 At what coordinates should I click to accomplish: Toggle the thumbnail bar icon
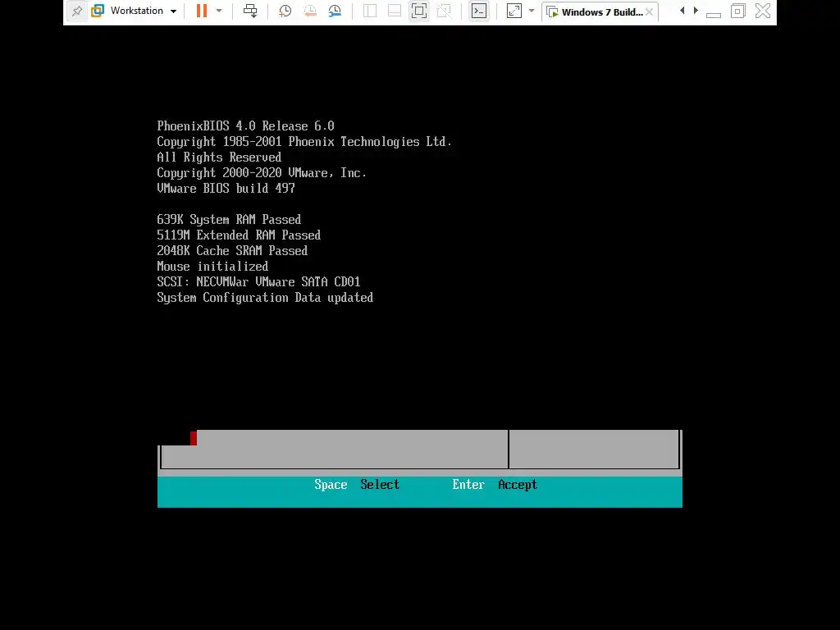395,11
